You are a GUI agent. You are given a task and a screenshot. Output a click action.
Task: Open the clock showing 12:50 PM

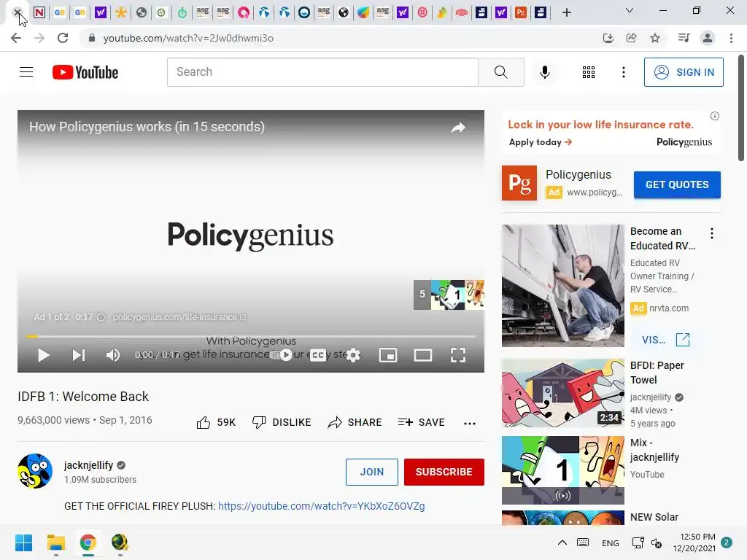click(694, 542)
